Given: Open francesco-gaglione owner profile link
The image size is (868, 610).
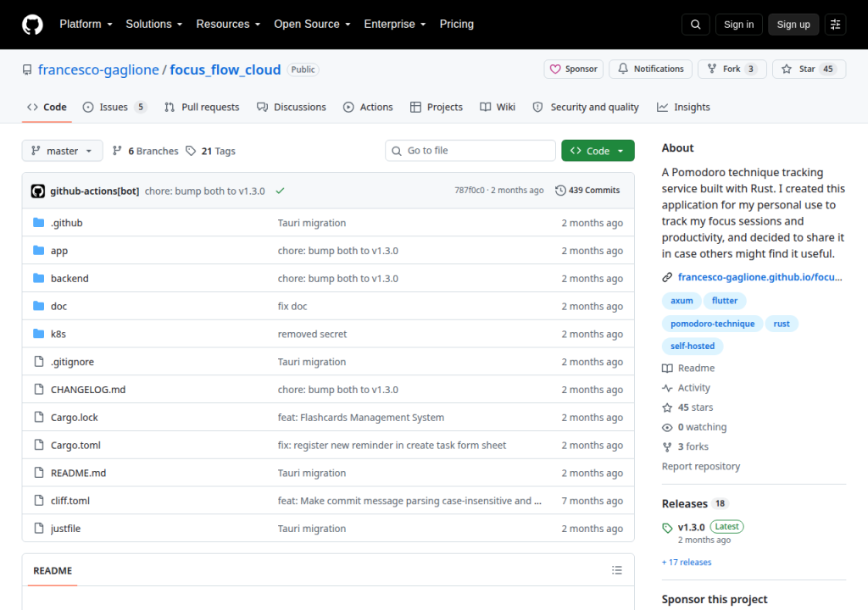Looking at the screenshot, I should [98, 69].
